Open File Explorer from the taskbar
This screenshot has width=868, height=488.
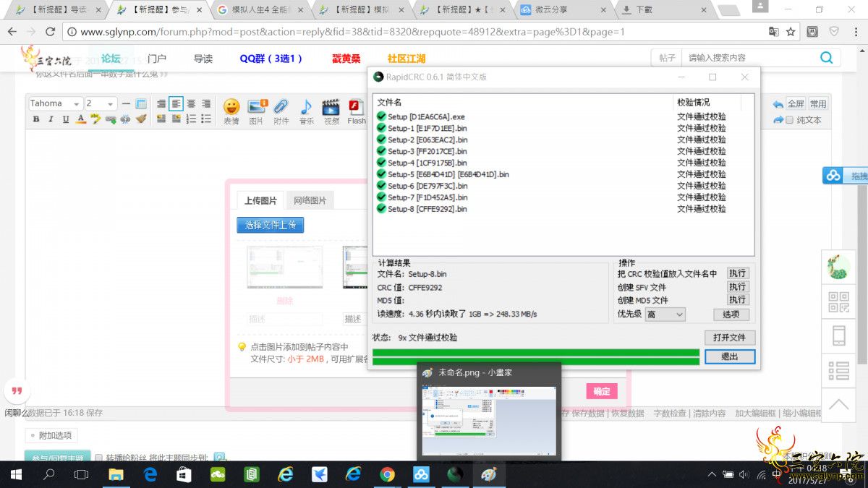click(116, 474)
